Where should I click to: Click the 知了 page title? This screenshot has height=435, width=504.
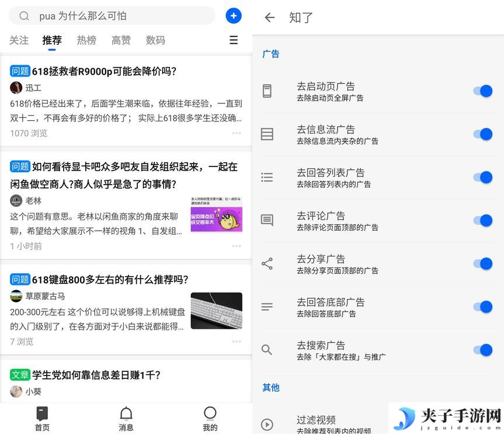coord(301,18)
